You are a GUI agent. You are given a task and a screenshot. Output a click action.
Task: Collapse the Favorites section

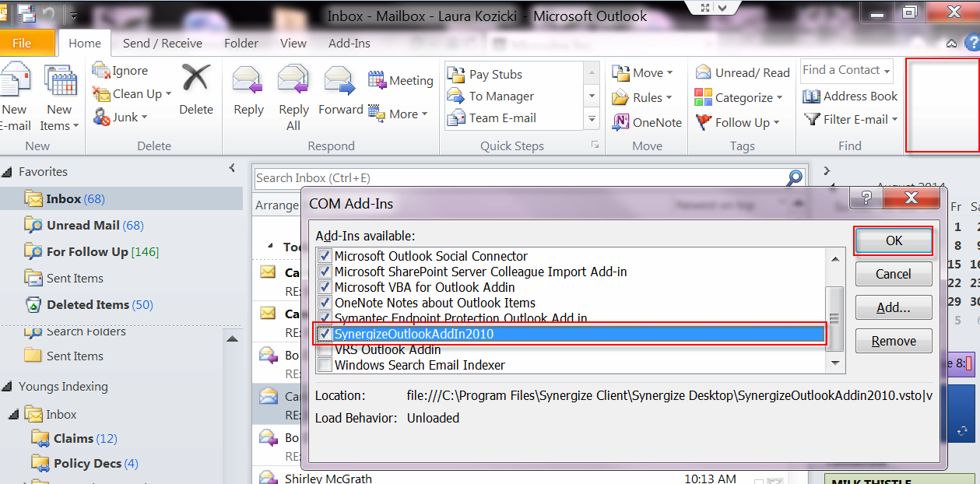point(6,172)
